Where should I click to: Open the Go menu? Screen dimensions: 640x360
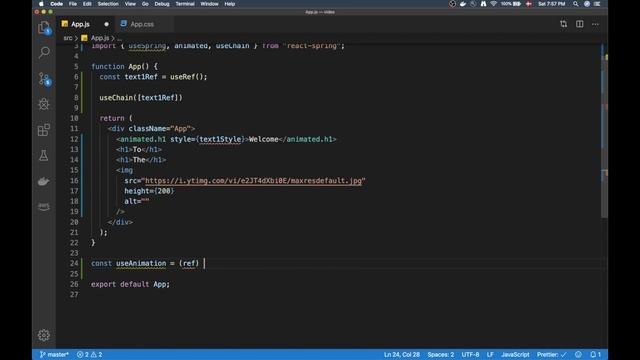[145, 4]
